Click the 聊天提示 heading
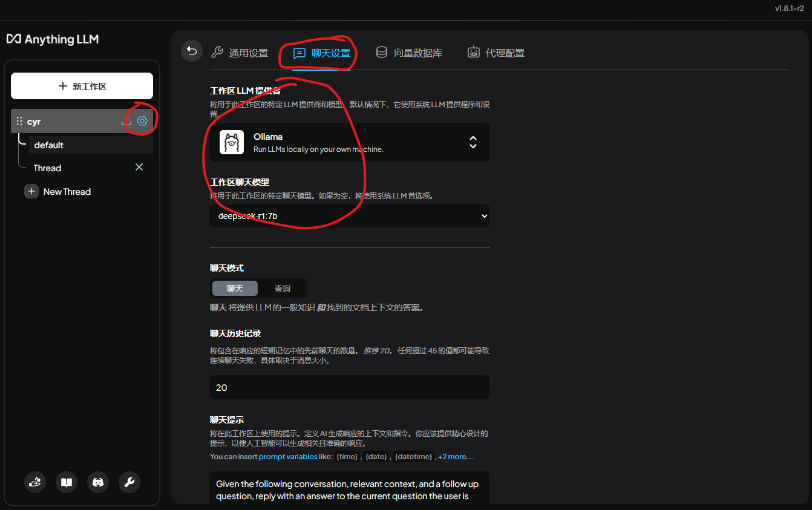812x510 pixels. point(227,420)
